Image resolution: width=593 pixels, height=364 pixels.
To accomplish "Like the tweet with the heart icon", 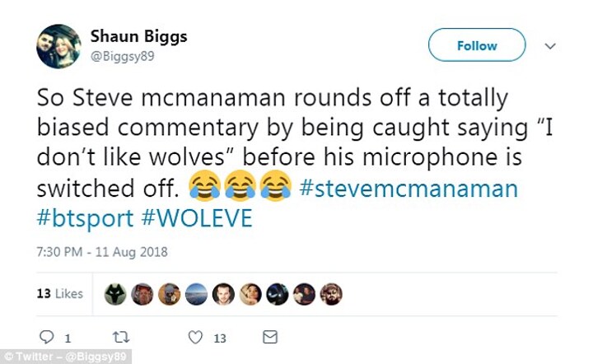I will point(195,337).
